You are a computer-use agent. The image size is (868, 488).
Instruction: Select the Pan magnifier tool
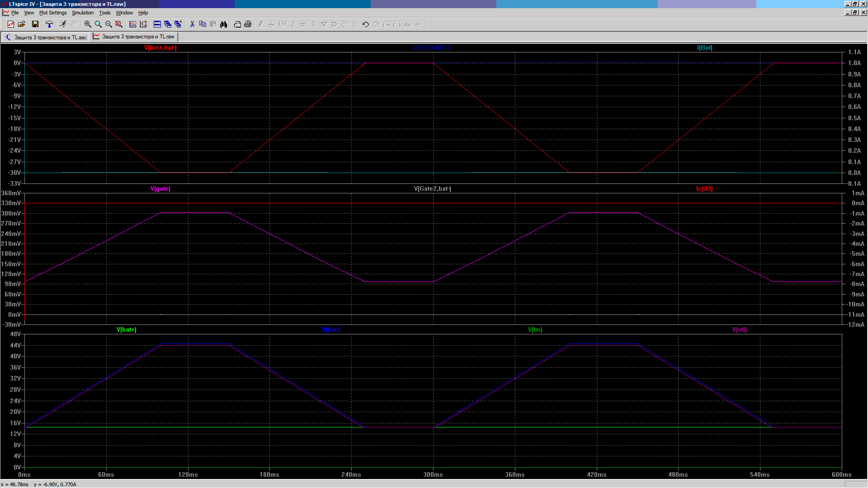click(98, 24)
